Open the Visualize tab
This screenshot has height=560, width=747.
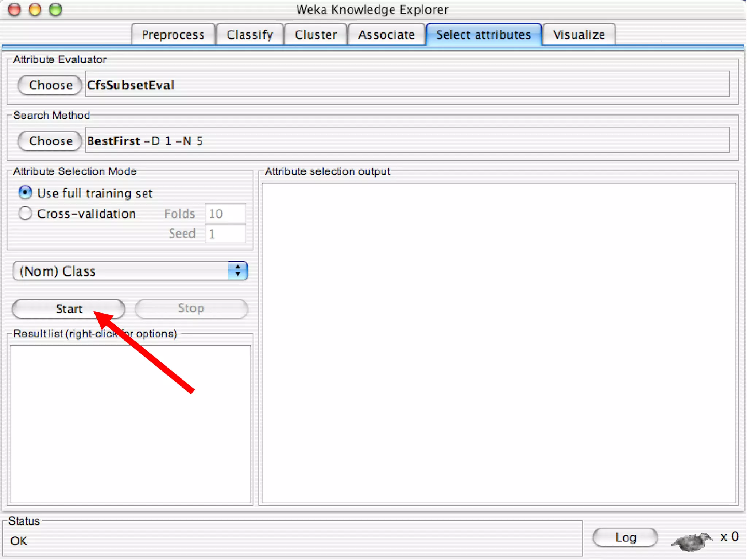coord(579,35)
